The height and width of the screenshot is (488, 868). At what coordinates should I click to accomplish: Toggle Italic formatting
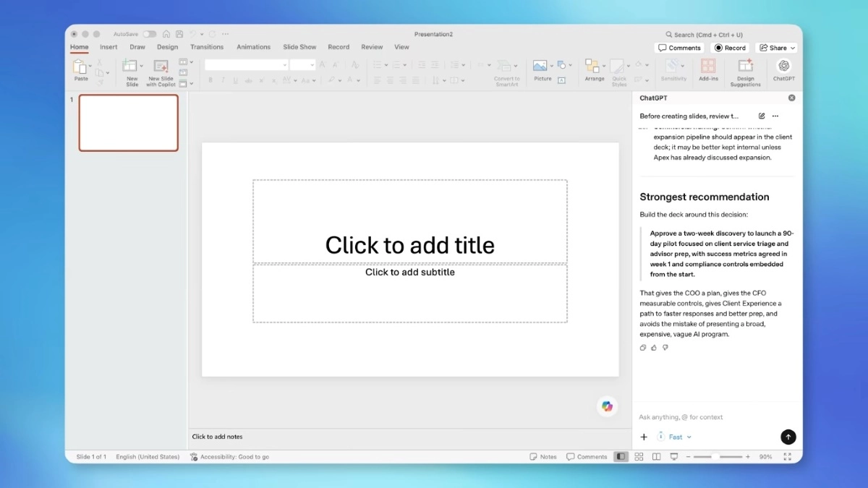pos(223,80)
